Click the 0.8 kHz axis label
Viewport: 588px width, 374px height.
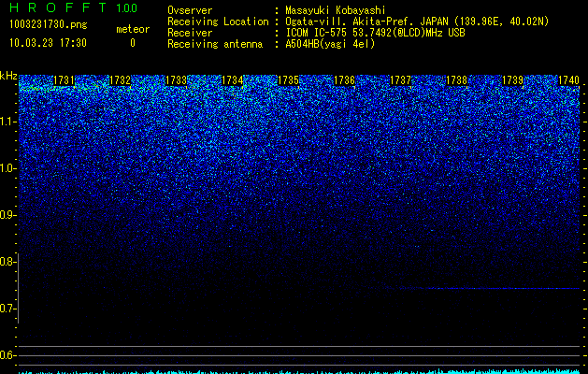pyautogui.click(x=7, y=262)
